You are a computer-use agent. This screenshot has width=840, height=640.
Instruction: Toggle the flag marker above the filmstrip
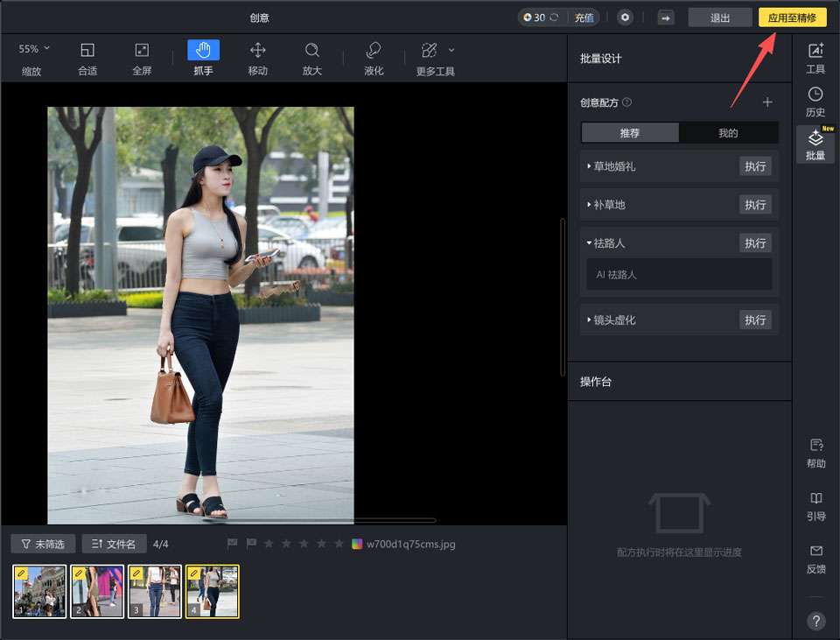(234, 544)
